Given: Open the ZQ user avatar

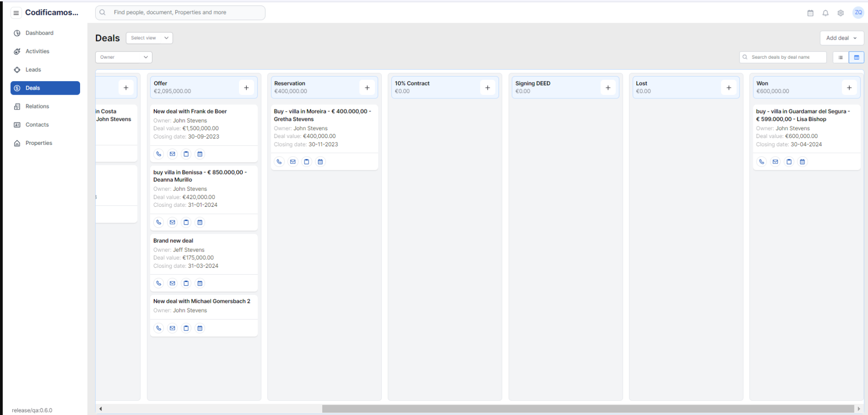Looking at the screenshot, I should coord(858,13).
